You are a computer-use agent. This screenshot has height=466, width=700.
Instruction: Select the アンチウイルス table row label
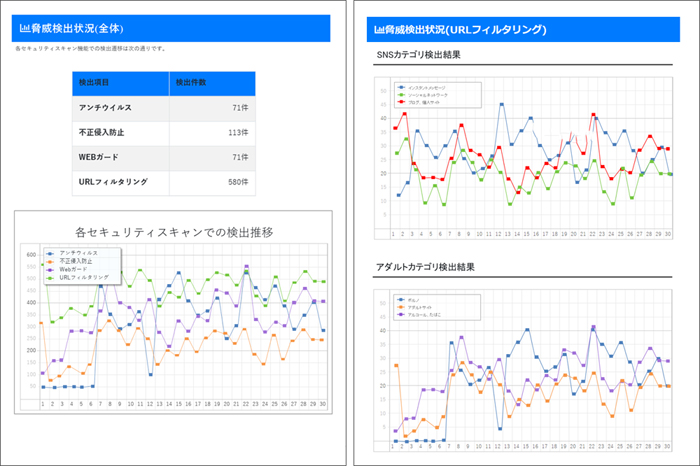(x=105, y=108)
